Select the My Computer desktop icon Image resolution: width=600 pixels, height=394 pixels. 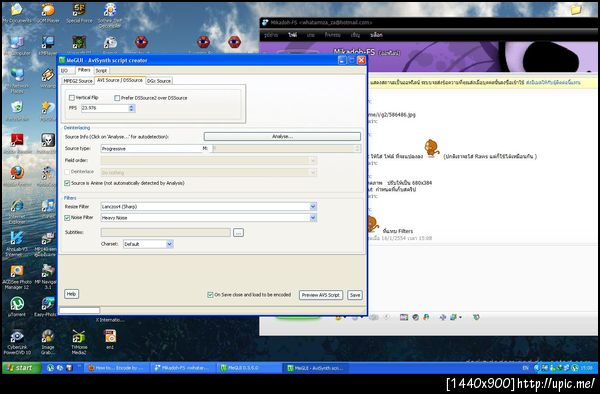click(x=16, y=45)
